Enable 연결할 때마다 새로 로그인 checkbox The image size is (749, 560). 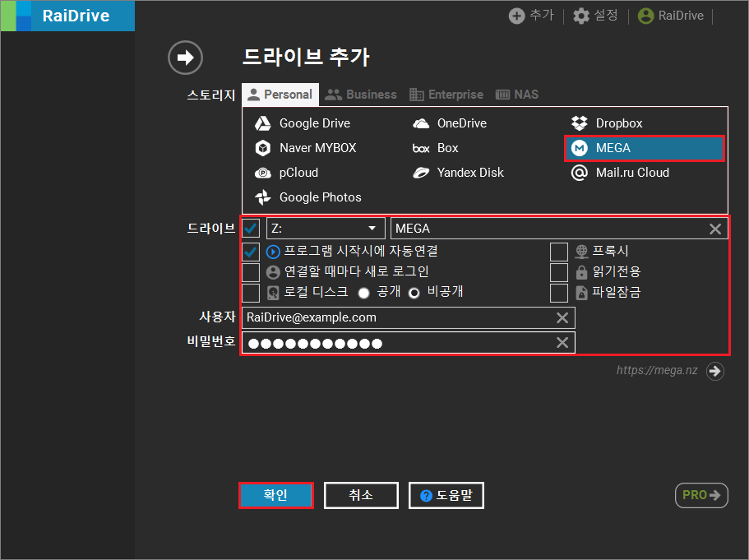[x=251, y=272]
